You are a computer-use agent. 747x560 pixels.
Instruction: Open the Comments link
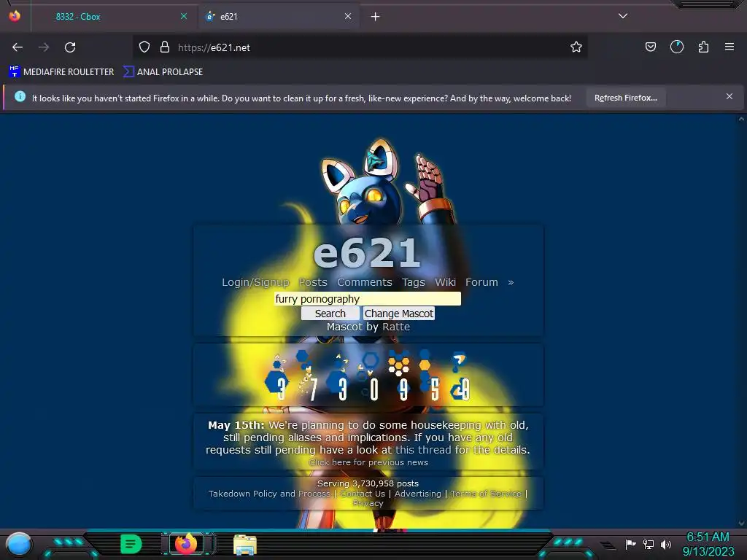tap(365, 282)
